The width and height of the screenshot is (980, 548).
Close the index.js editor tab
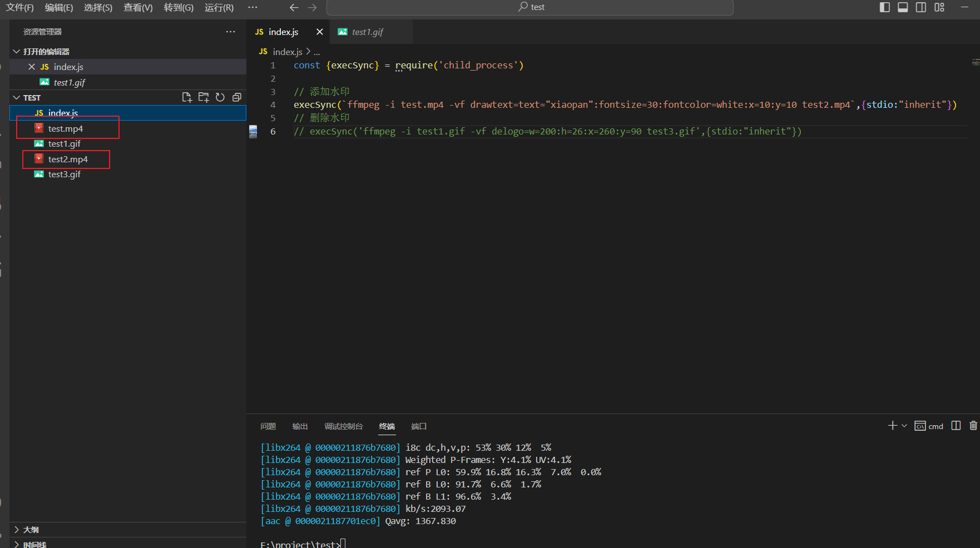pyautogui.click(x=320, y=32)
